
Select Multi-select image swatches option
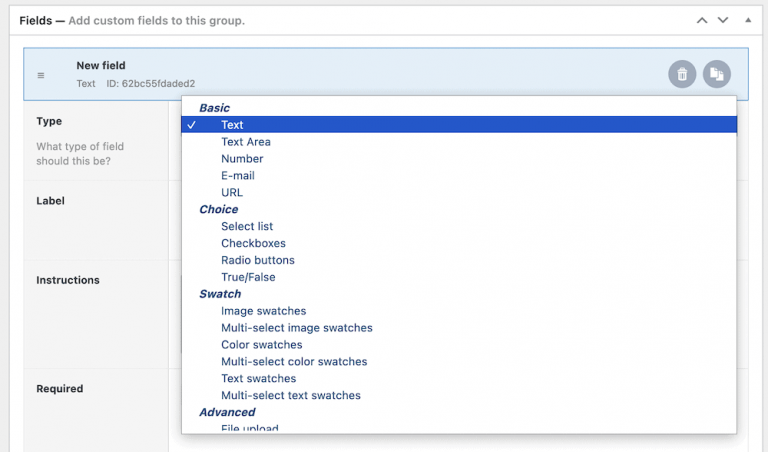click(297, 329)
